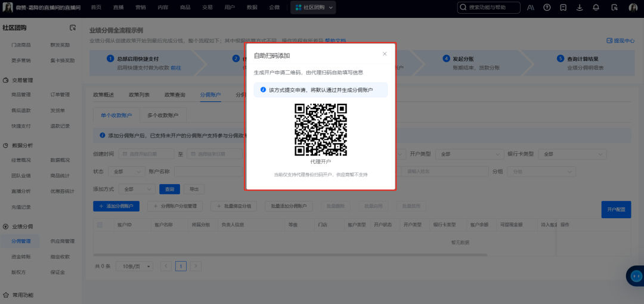Click 分佣账户分组管理 button

point(175,206)
